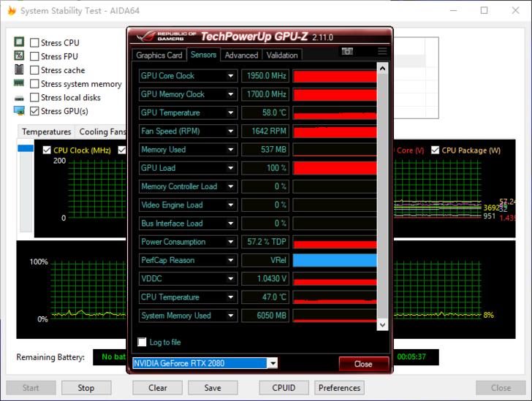Click the GPU Load red usage bar
The height and width of the screenshot is (401, 532).
click(x=335, y=168)
